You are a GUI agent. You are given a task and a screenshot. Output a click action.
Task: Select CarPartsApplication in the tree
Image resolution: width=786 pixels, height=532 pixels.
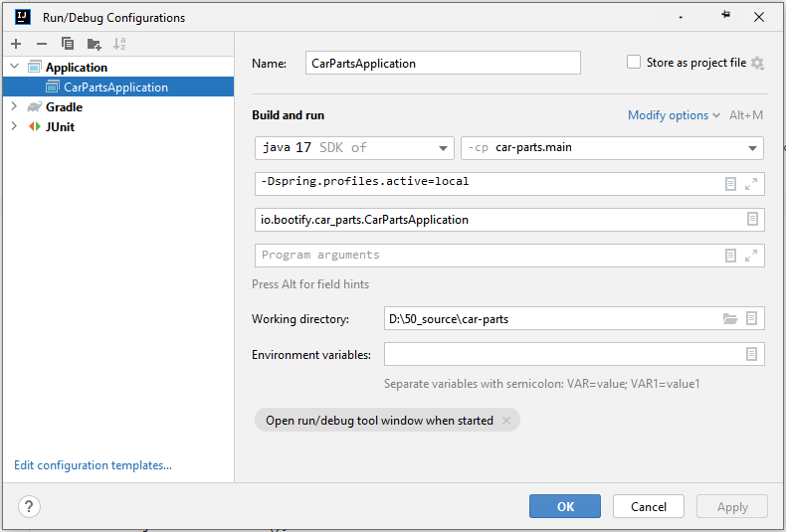(x=118, y=87)
